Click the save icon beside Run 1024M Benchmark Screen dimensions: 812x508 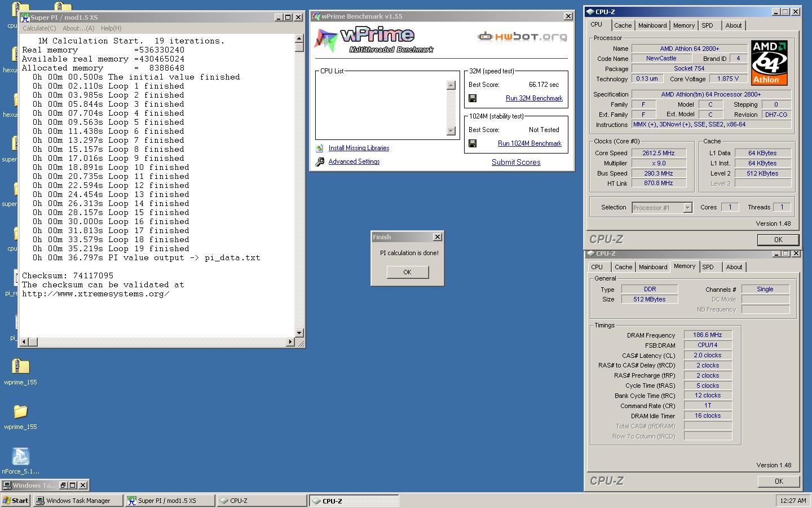(473, 143)
